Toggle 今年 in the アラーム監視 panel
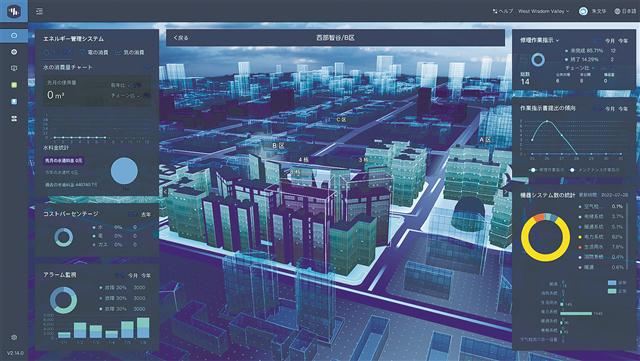Screen dimensions: 640x361 coord(146,276)
